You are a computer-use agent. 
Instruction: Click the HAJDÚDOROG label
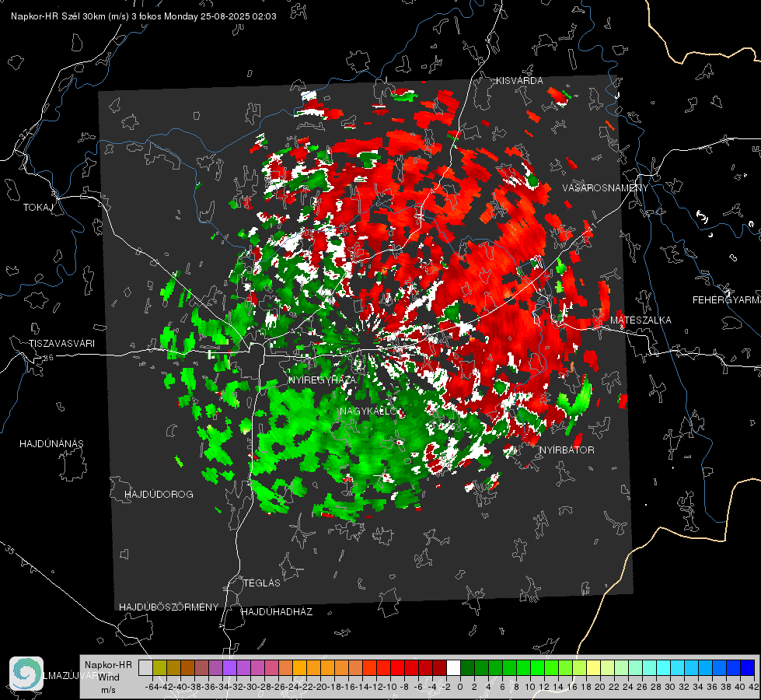(x=159, y=495)
